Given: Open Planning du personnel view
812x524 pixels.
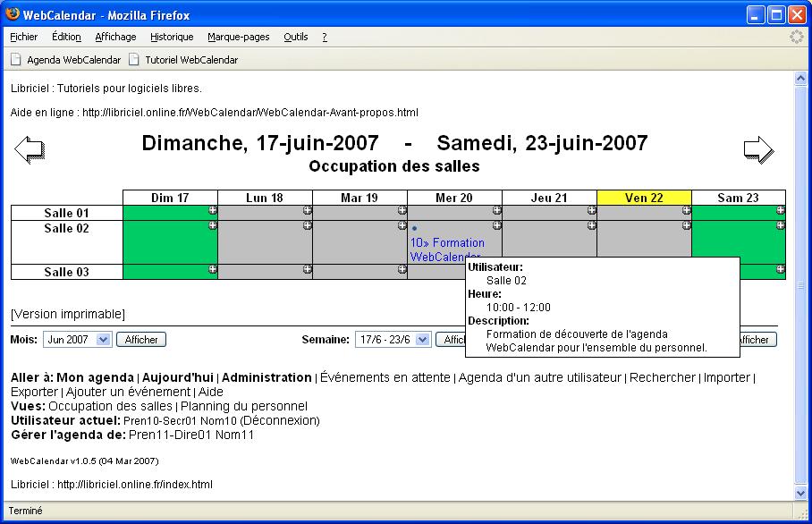Looking at the screenshot, I should [x=244, y=407].
